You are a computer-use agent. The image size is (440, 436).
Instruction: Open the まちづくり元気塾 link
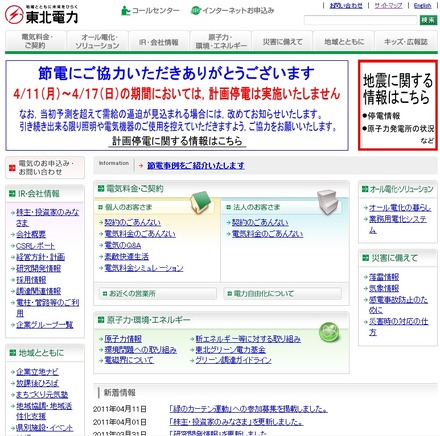(x=42, y=394)
